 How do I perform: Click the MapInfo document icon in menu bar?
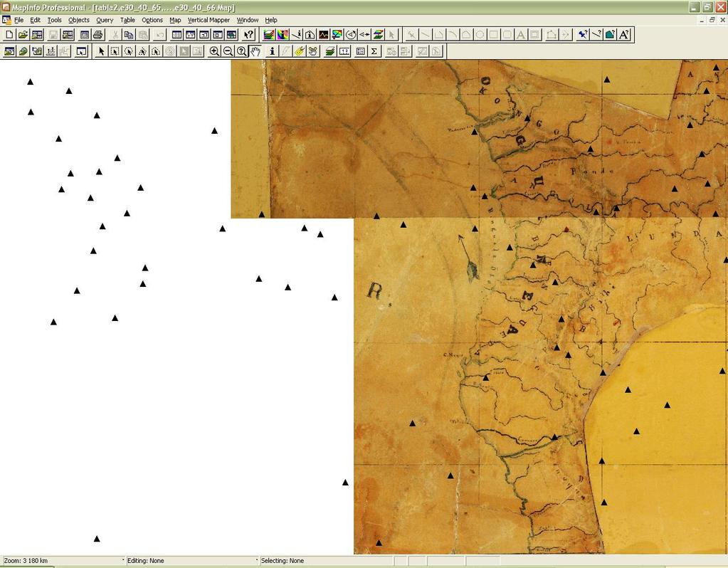6,20
